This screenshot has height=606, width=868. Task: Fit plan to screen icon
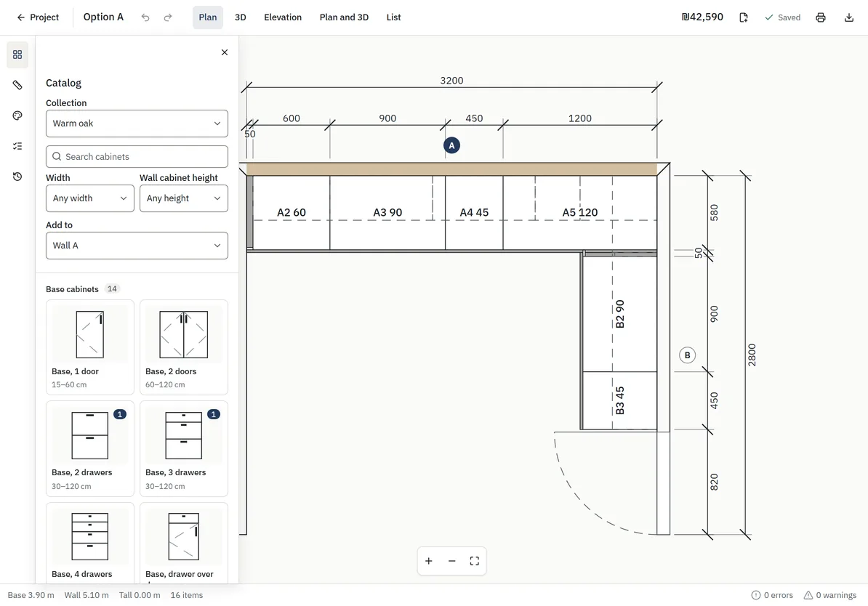[x=475, y=561]
